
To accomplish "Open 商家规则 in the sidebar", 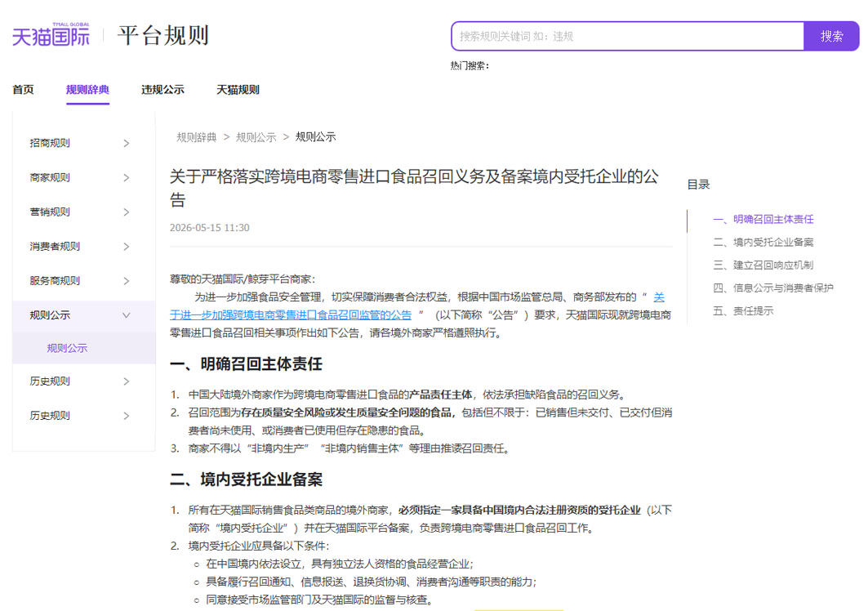I will point(50,178).
